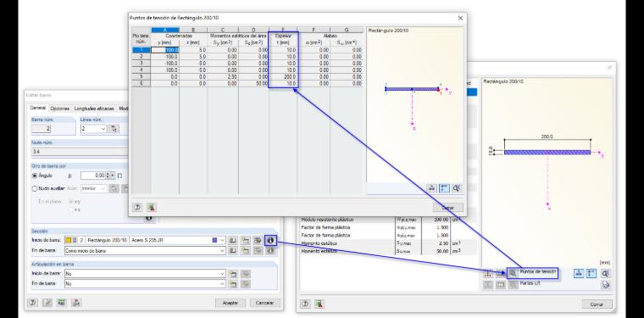Click greyed info icon in Fin de barra row
644x318 pixels.
coord(270,250)
